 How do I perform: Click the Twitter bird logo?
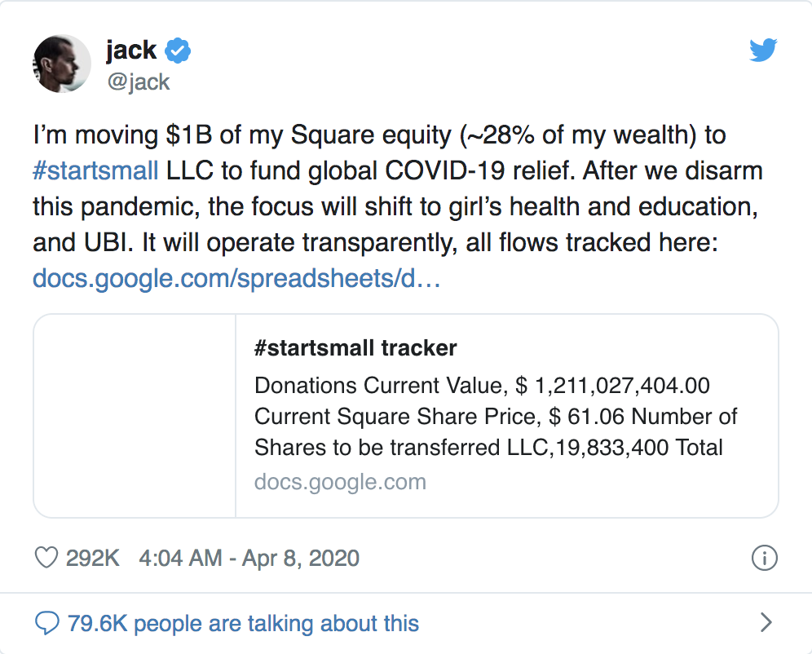tap(763, 51)
